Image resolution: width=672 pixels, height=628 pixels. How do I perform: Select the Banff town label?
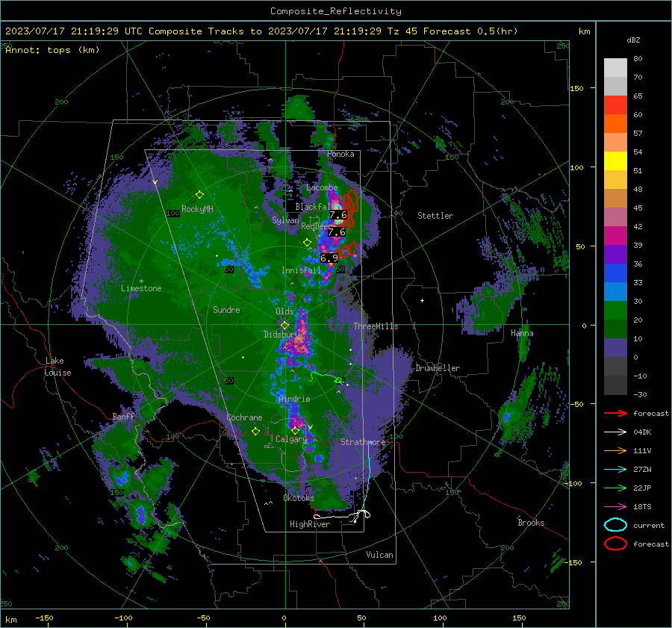click(x=123, y=417)
